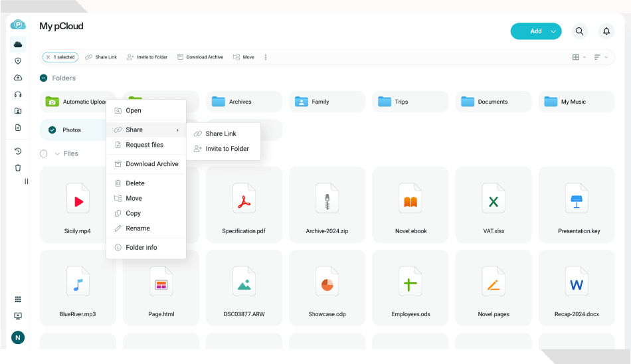Toggle the Files select-all checkbox
The height and width of the screenshot is (364, 631).
point(43,153)
